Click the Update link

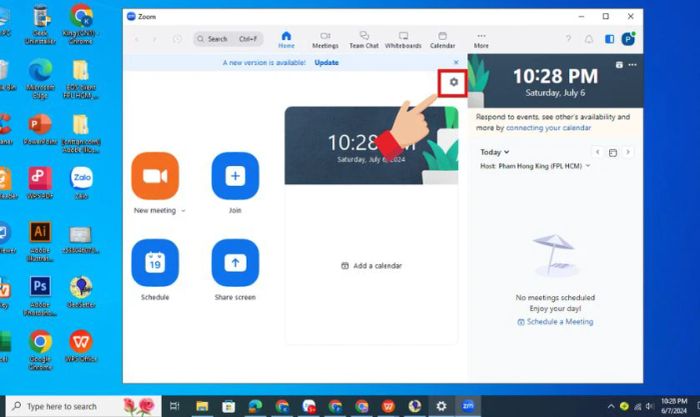(326, 63)
